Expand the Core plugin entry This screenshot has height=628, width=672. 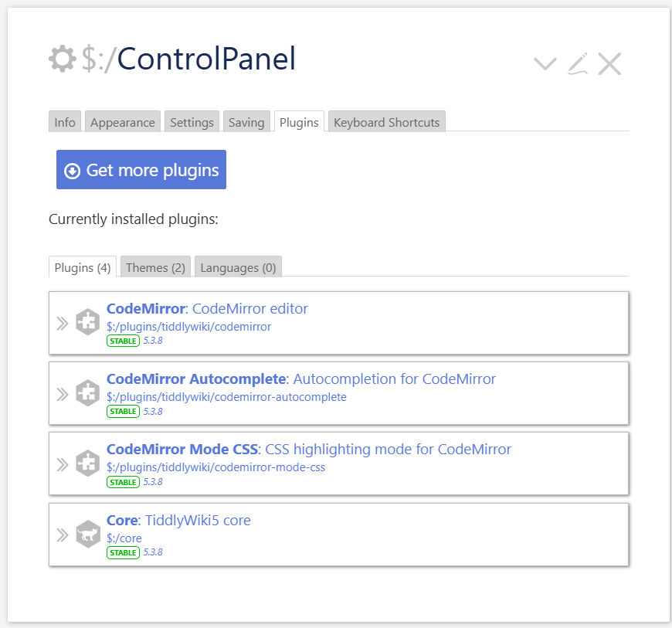[63, 535]
